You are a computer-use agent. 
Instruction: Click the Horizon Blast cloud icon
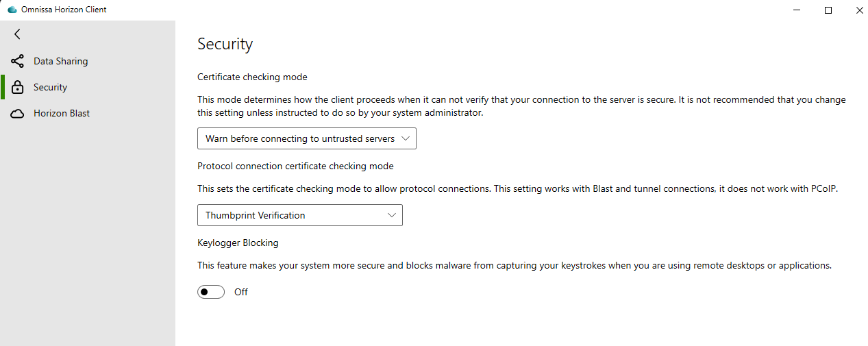pyautogui.click(x=18, y=114)
